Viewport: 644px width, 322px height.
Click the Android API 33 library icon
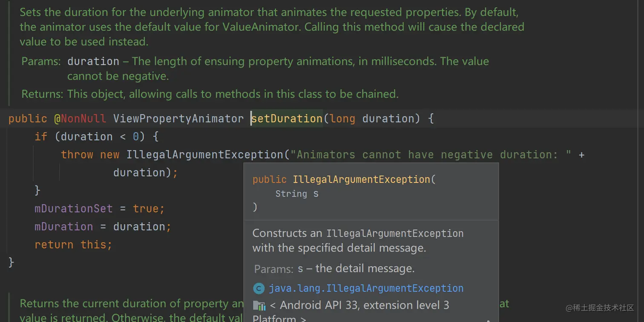259,305
